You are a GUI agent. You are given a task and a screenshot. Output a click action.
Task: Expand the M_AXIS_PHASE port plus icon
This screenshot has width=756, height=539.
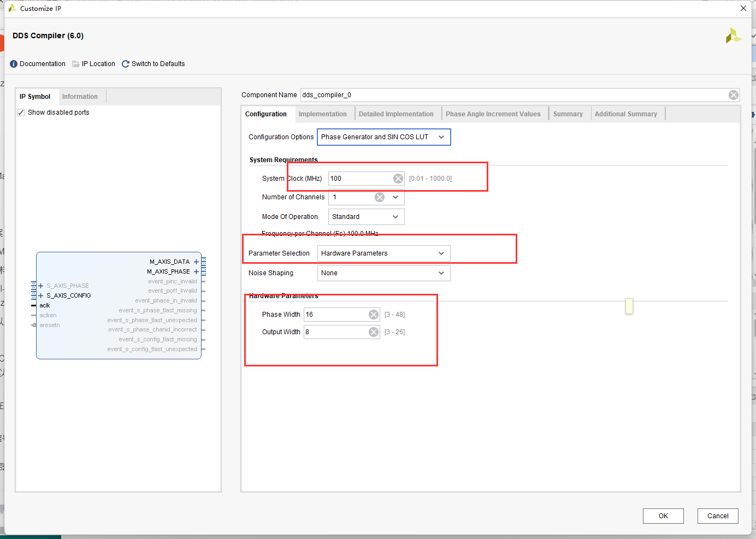[x=196, y=271]
